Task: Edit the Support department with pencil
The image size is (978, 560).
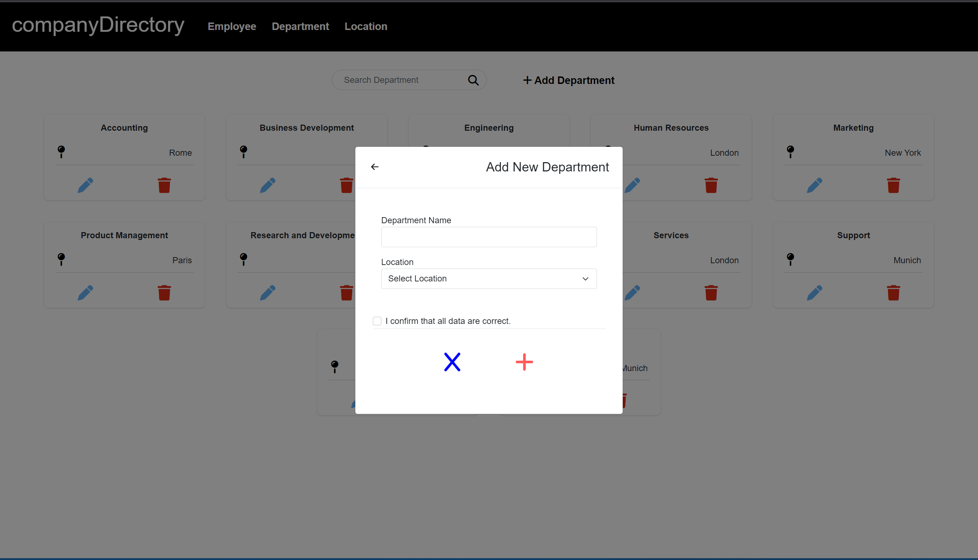Action: pos(814,293)
